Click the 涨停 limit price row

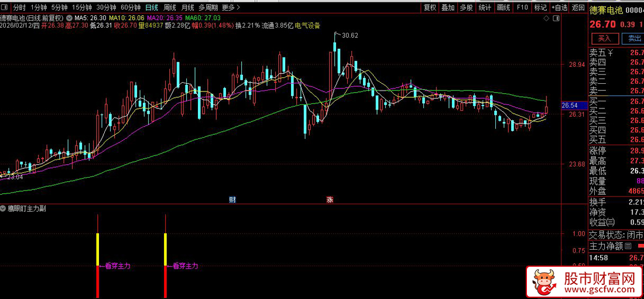pyautogui.click(x=616, y=151)
